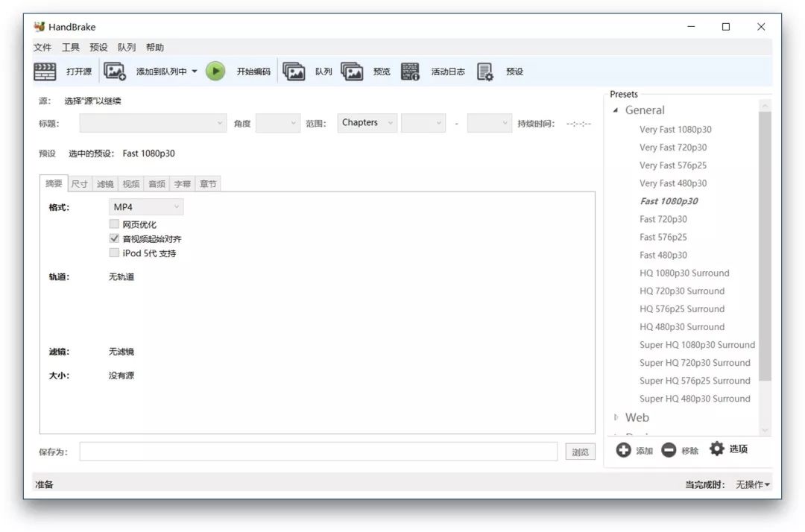Click the presets list vertical scrollbar thumb

765,246
